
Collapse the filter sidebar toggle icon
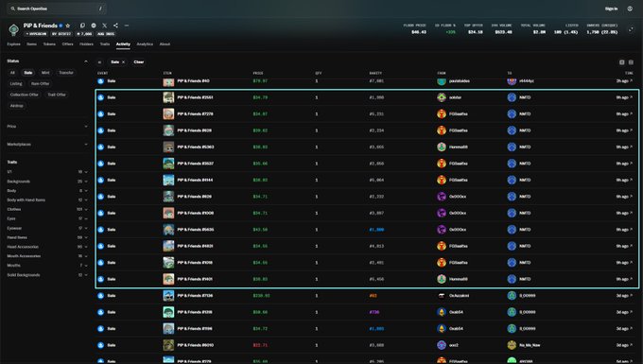click(99, 62)
